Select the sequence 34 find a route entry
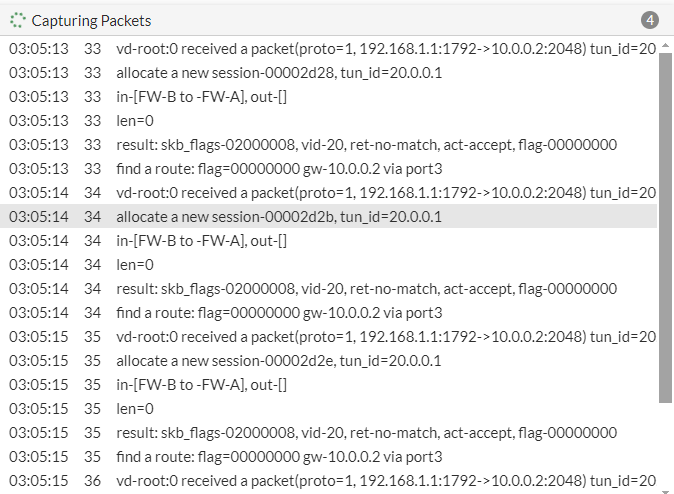Viewport: 674px width, 494px height. click(278, 313)
